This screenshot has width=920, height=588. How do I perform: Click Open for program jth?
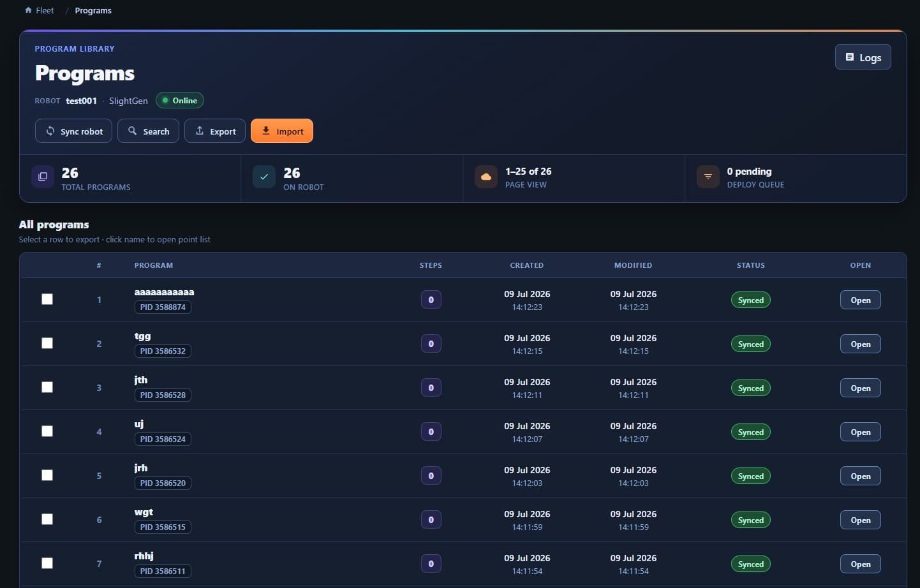coord(860,388)
